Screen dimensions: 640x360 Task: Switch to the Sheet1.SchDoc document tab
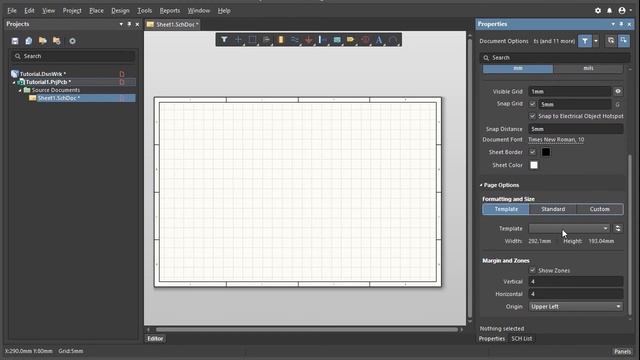(x=173, y=24)
